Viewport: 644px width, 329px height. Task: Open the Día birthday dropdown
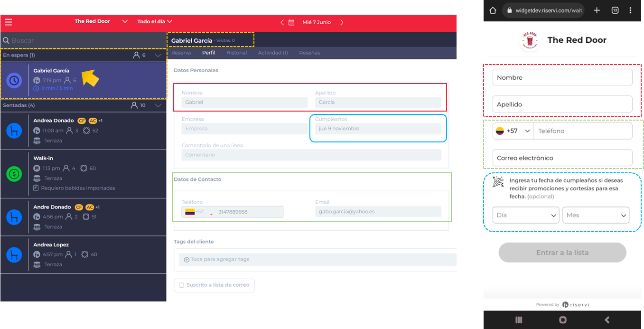pos(526,215)
